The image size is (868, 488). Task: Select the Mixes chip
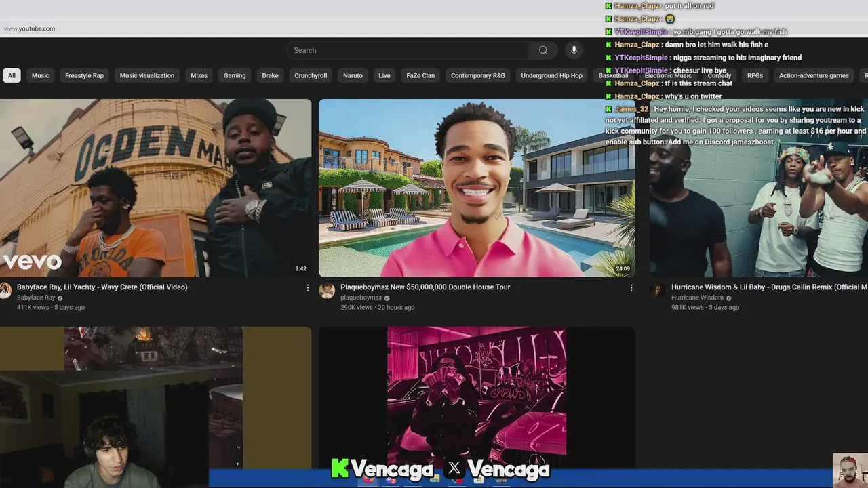199,76
